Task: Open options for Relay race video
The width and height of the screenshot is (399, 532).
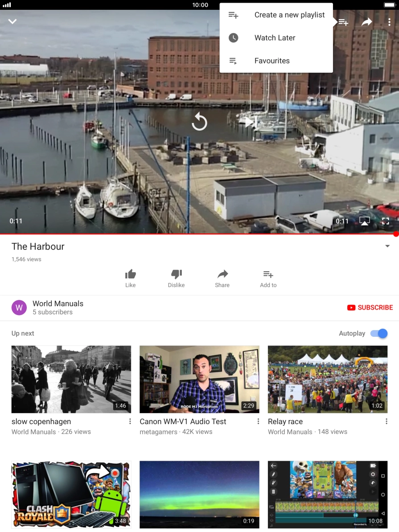Action: (386, 422)
